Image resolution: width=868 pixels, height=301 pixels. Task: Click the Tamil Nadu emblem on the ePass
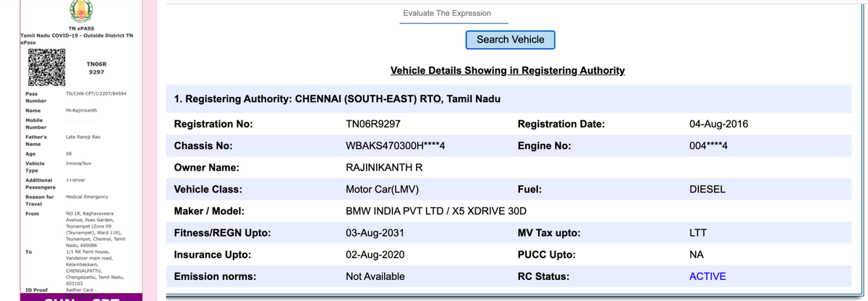pos(81,11)
